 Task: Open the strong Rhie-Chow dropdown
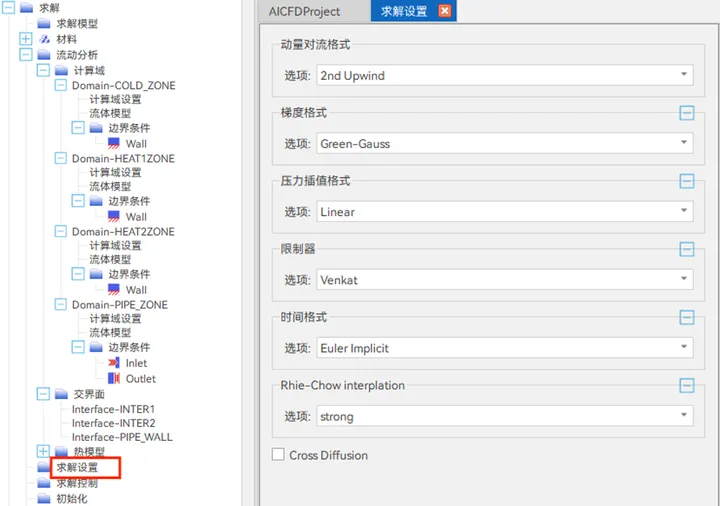[x=505, y=416]
